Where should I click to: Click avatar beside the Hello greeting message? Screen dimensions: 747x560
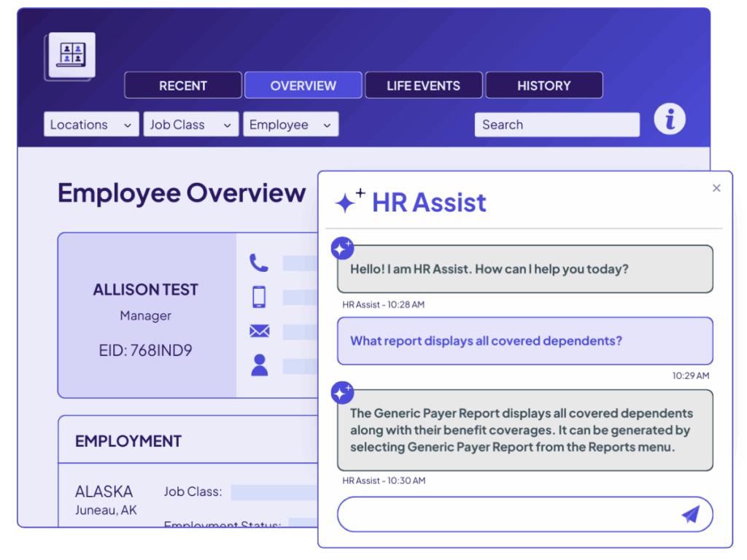342,249
